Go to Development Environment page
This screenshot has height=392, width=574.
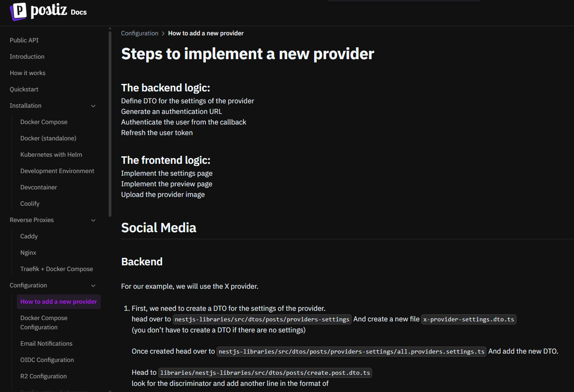[57, 171]
